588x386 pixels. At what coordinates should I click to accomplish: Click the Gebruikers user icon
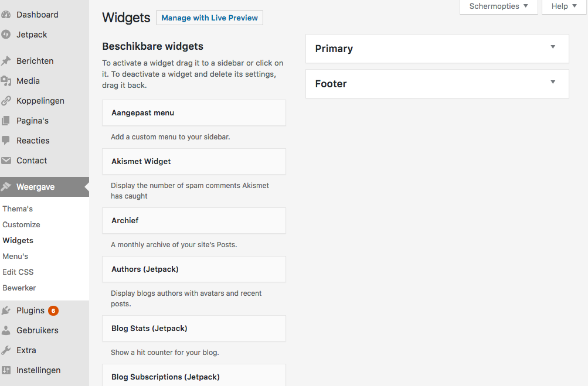click(6, 330)
